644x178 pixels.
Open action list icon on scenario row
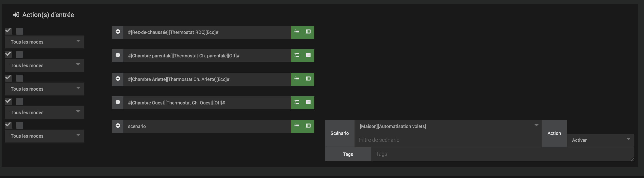click(x=297, y=126)
